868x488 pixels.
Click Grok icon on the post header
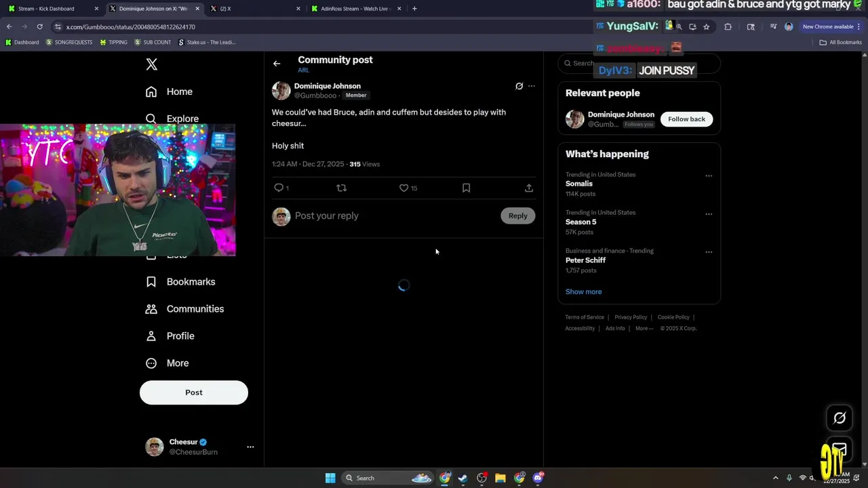tap(519, 86)
